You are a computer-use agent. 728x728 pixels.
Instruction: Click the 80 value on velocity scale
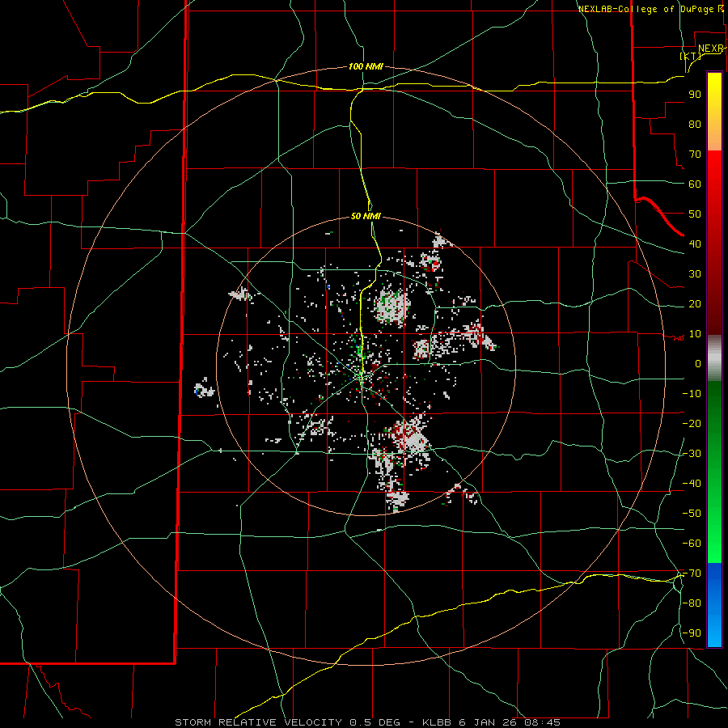coord(695,125)
